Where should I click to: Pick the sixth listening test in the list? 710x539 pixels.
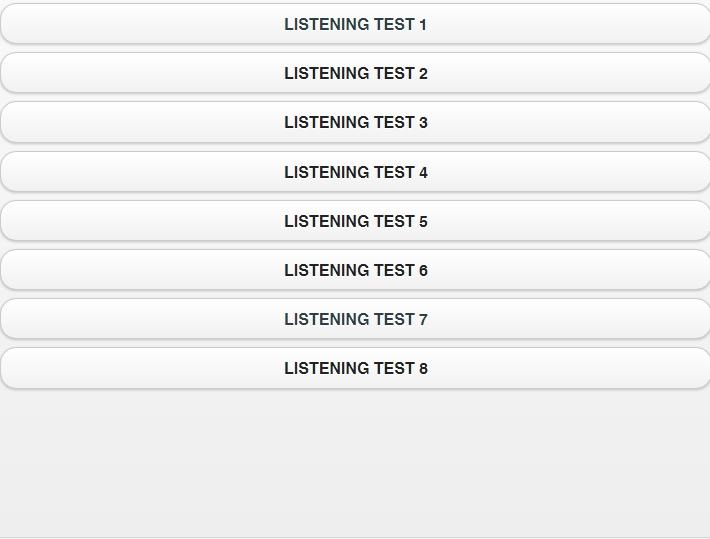pos(355,270)
